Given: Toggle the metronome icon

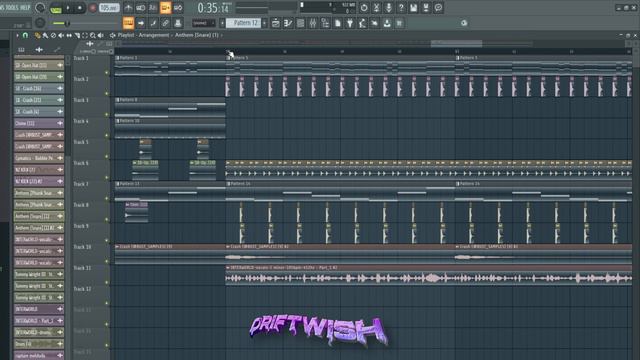Looking at the screenshot, I should point(128,8).
